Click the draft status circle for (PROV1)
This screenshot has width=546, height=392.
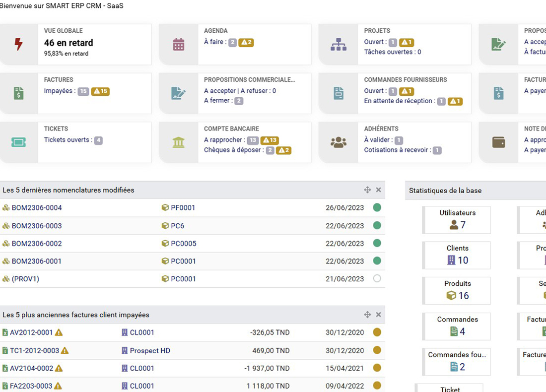pyautogui.click(x=377, y=279)
